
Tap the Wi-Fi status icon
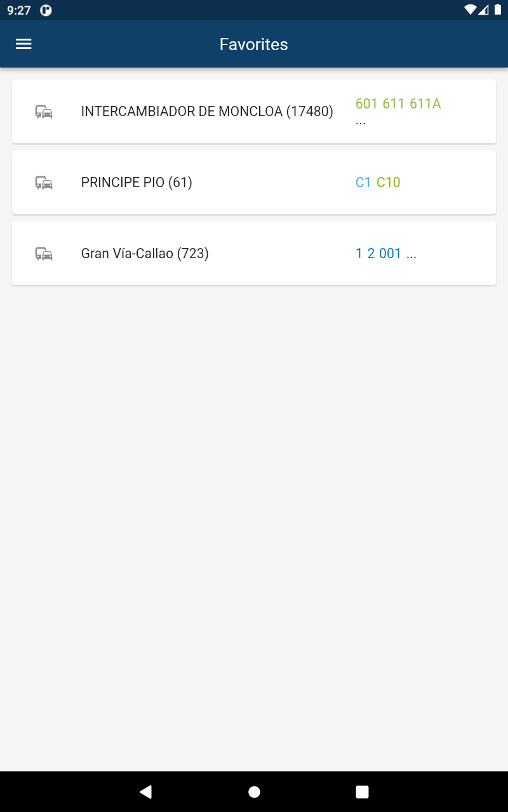click(470, 10)
